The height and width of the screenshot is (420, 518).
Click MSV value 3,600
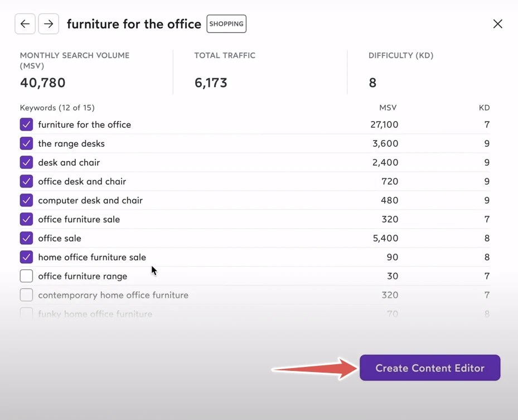385,143
